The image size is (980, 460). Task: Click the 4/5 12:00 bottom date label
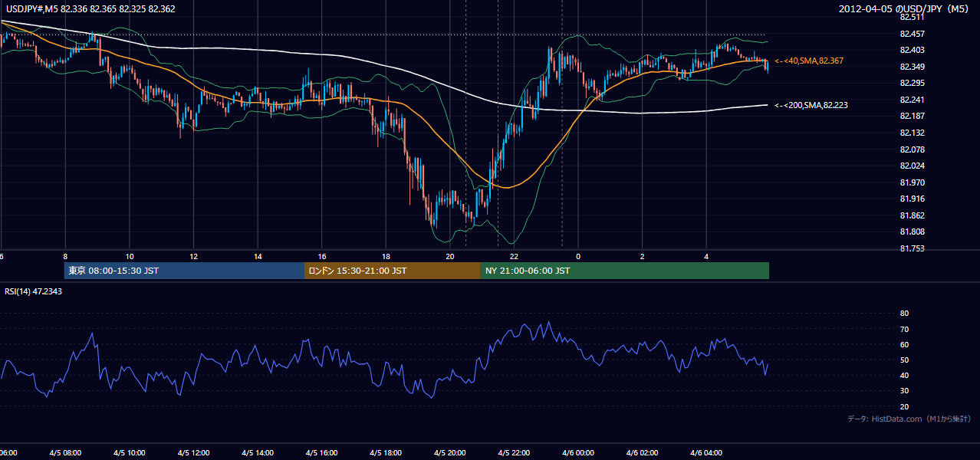click(x=194, y=453)
